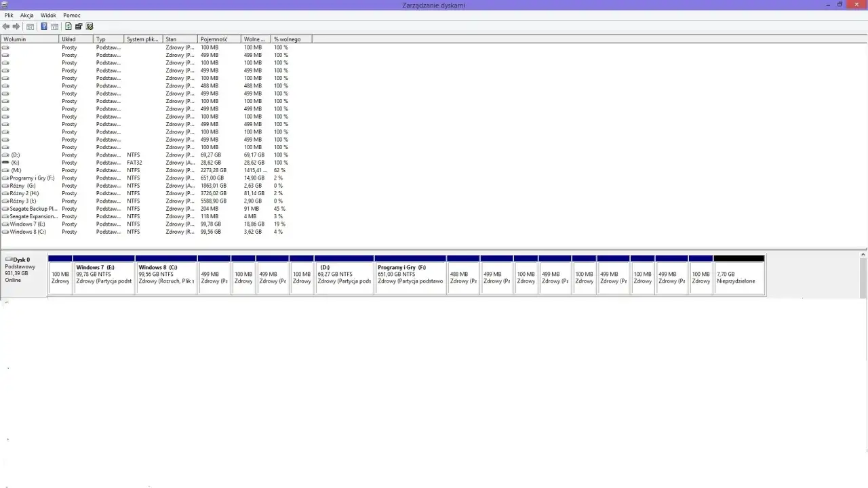Click the Wolumin column header
The height and width of the screenshot is (488, 868).
coord(30,39)
